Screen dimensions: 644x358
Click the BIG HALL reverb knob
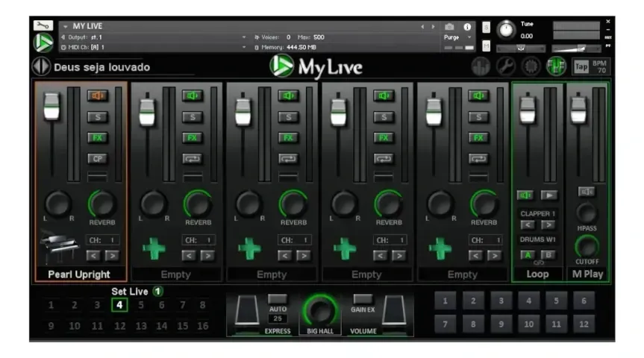coord(320,310)
